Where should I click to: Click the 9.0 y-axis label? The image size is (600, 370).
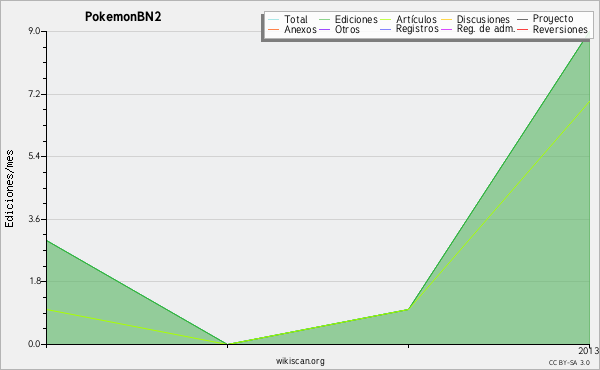coord(34,31)
